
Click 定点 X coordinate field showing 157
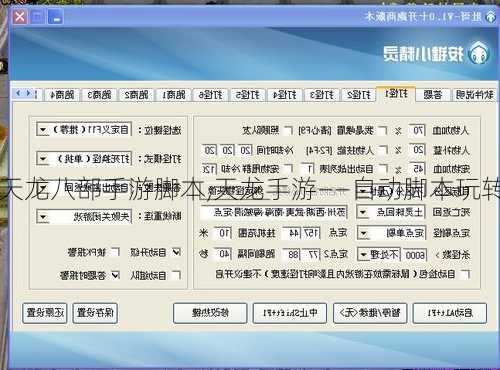[x=311, y=233]
